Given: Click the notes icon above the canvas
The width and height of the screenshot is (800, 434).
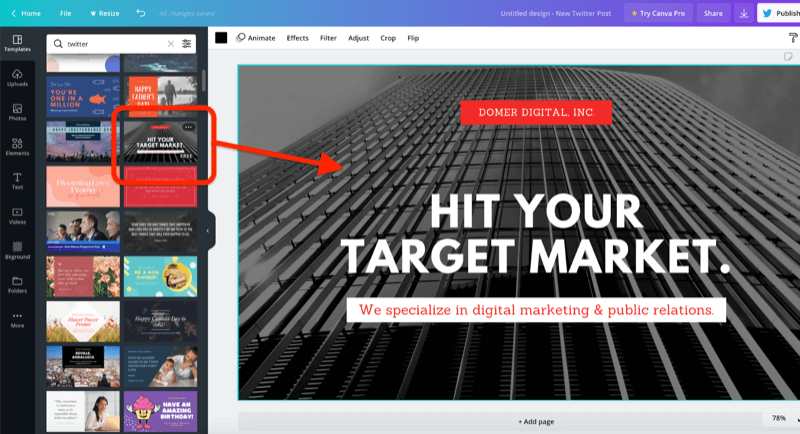Looking at the screenshot, I should (789, 57).
